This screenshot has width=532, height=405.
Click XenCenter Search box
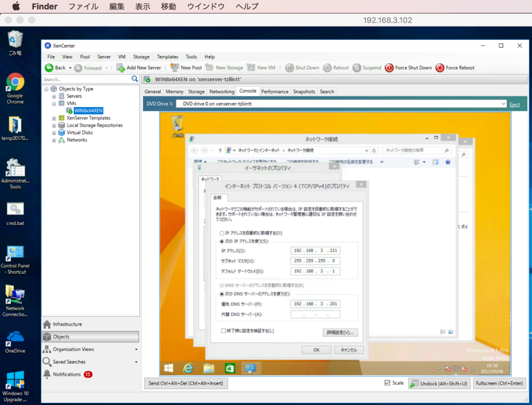(x=86, y=79)
